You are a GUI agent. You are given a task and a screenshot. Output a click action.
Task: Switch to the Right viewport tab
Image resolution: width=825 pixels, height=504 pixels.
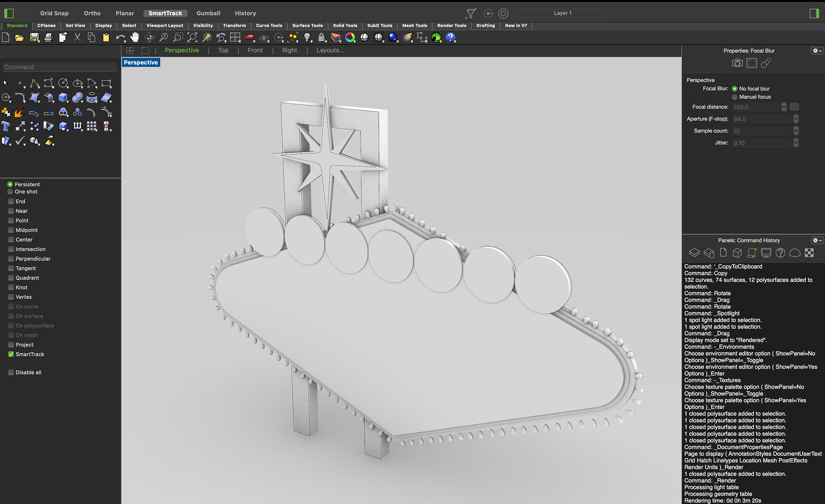(x=289, y=50)
